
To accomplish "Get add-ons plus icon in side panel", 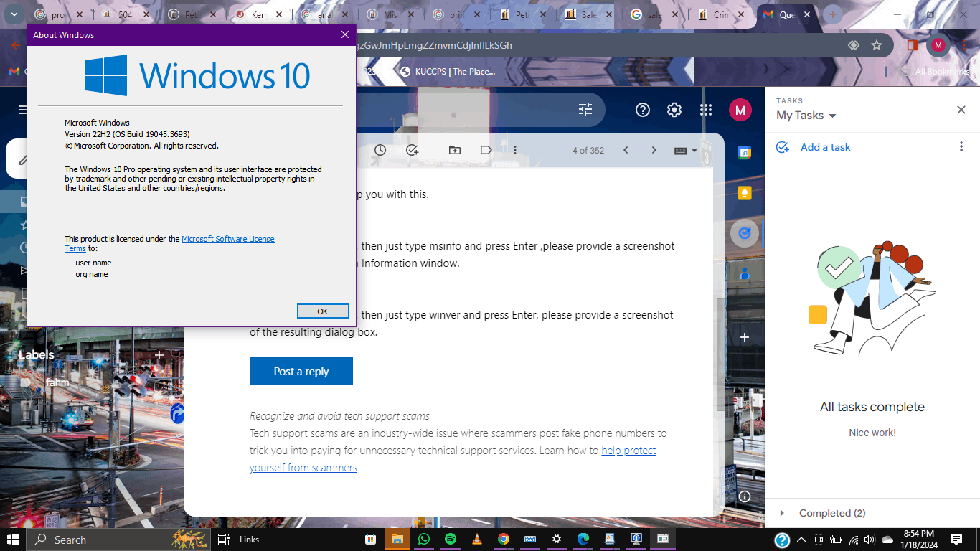I will coord(745,337).
